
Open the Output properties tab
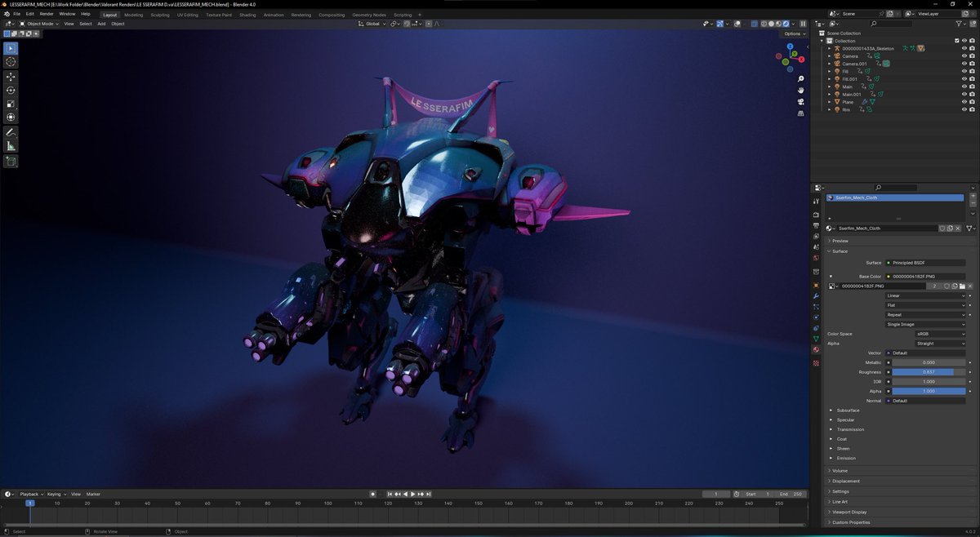[816, 225]
